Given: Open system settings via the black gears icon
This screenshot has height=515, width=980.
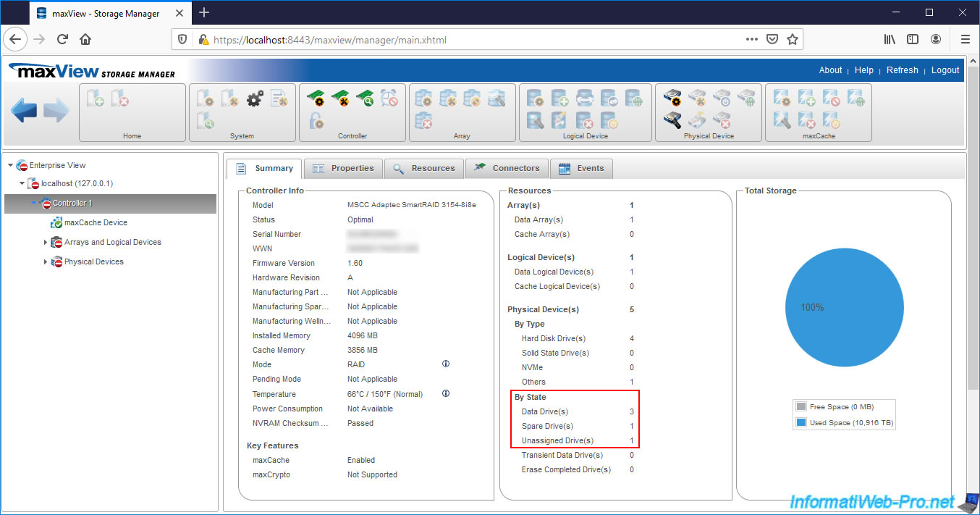Looking at the screenshot, I should pos(255,99).
